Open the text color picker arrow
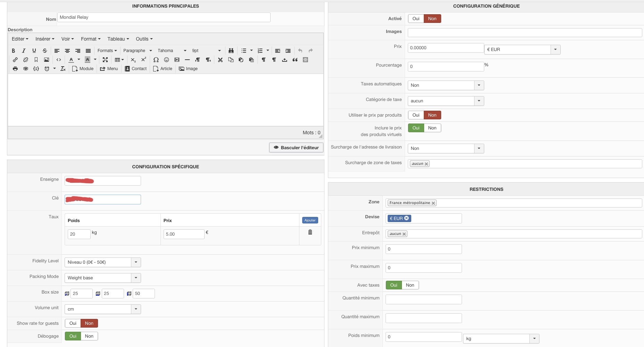Screen dimensions: 644x347 pyautogui.click(x=79, y=60)
